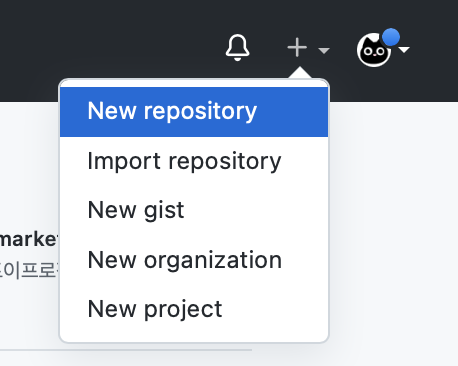Dismiss the menu via the light page area
This screenshot has height=366, width=458.
(x=393, y=233)
